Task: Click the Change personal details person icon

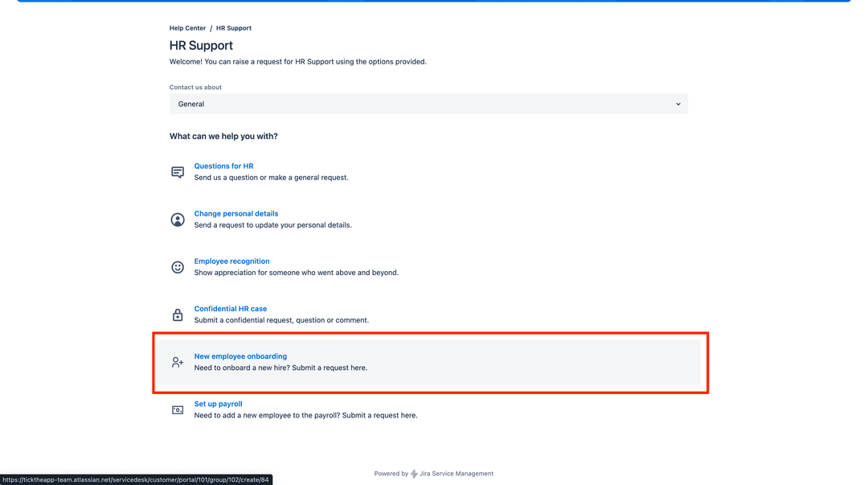Action: pos(178,220)
